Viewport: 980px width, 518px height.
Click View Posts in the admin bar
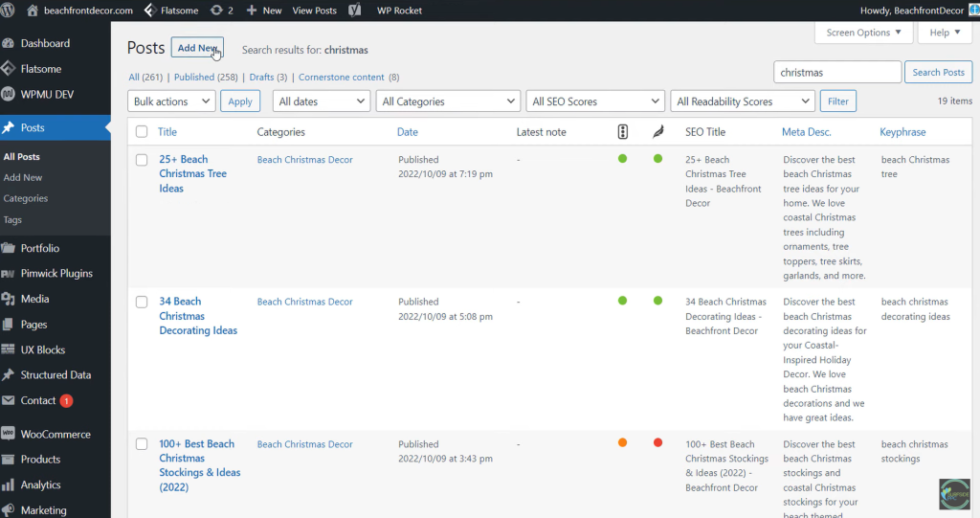click(x=314, y=10)
